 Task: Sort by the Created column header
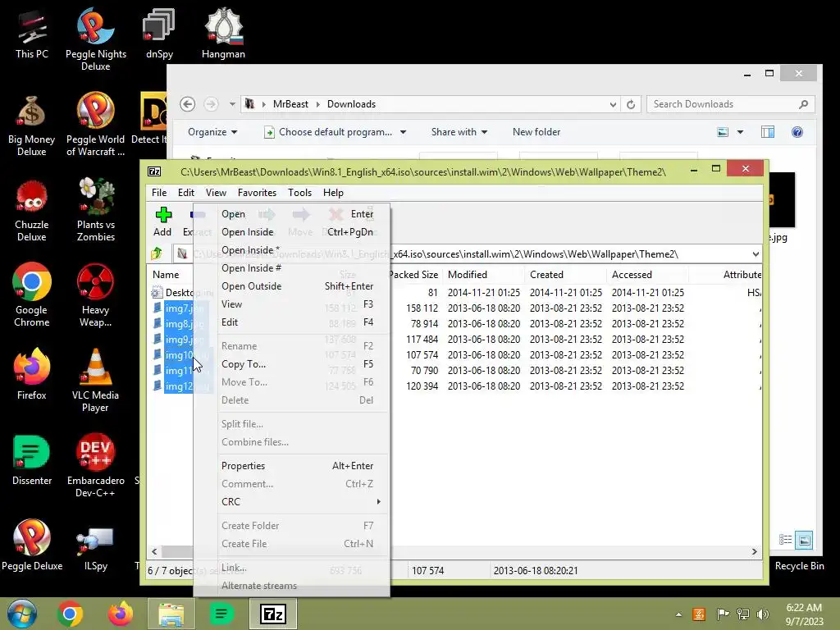pyautogui.click(x=565, y=274)
